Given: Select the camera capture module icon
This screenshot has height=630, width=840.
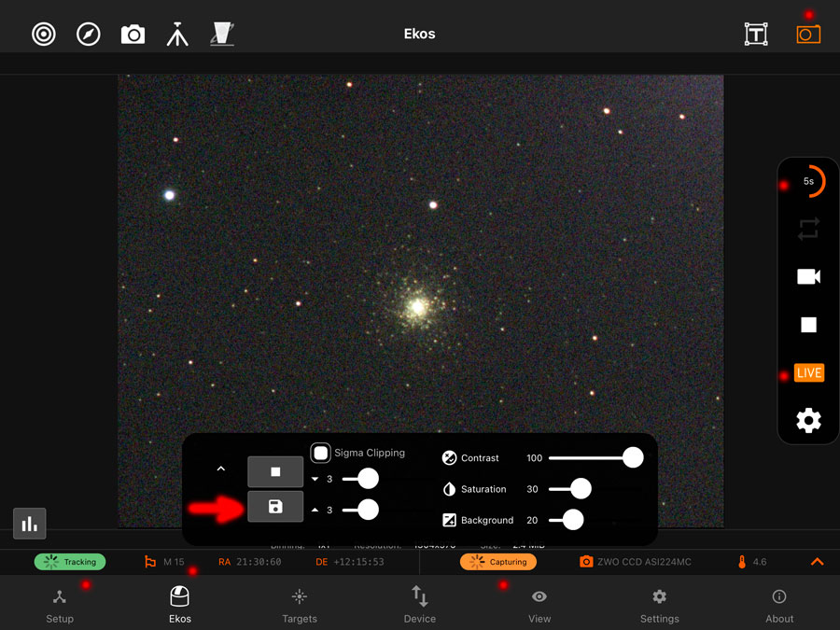Looking at the screenshot, I should [133, 35].
